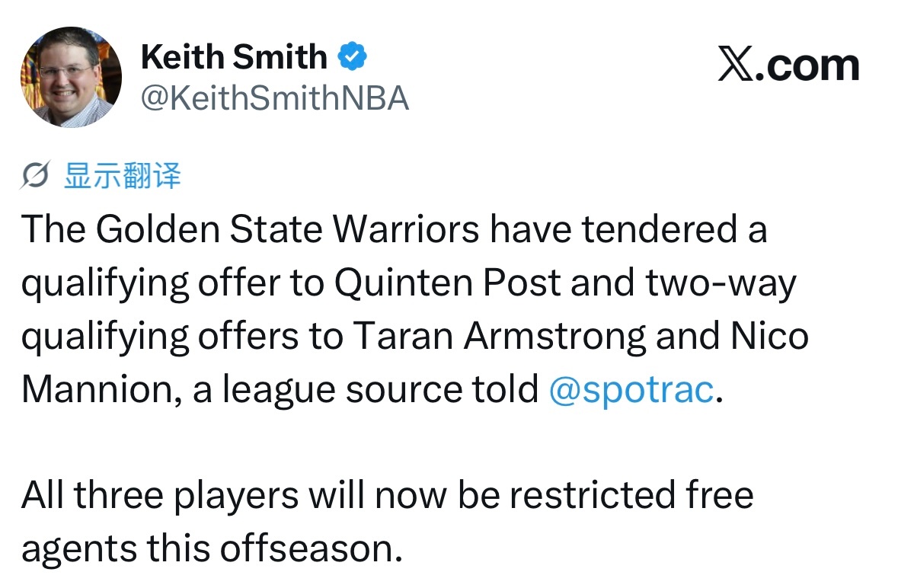Click the name "Taran Armstrong" in the tweet

click(x=499, y=336)
